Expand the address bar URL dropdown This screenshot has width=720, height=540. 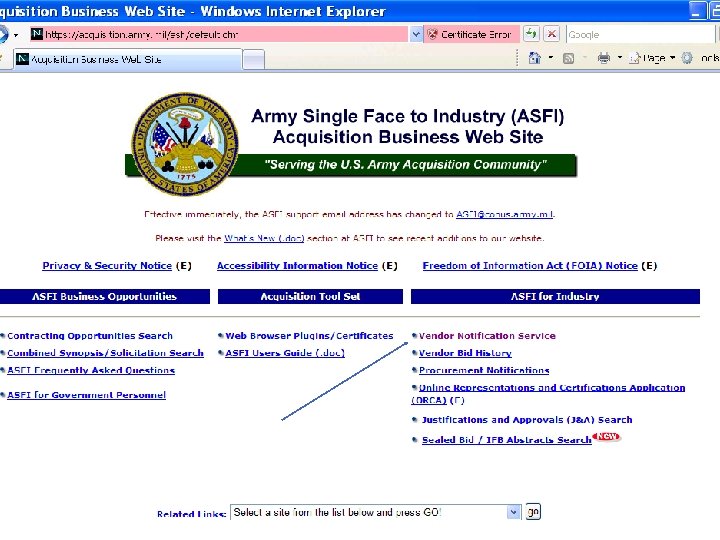pyautogui.click(x=416, y=34)
